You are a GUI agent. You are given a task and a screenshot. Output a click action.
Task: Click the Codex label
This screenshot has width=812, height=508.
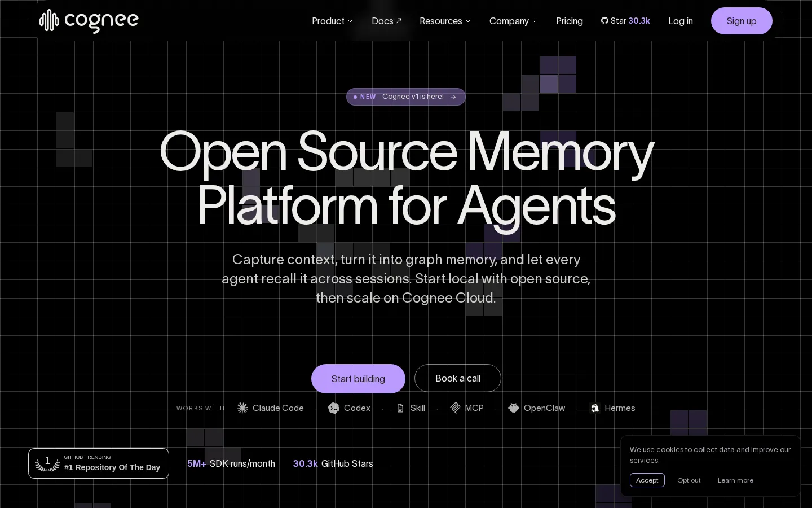coord(357,408)
